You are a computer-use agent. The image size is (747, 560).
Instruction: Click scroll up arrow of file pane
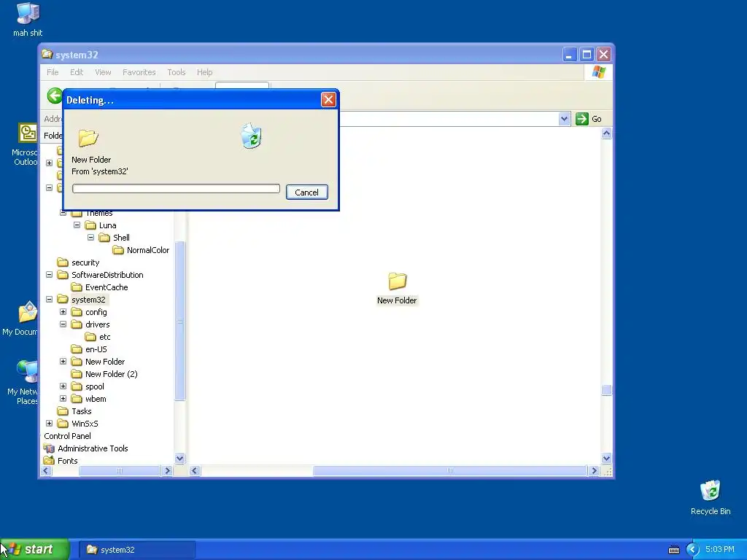[x=606, y=133]
